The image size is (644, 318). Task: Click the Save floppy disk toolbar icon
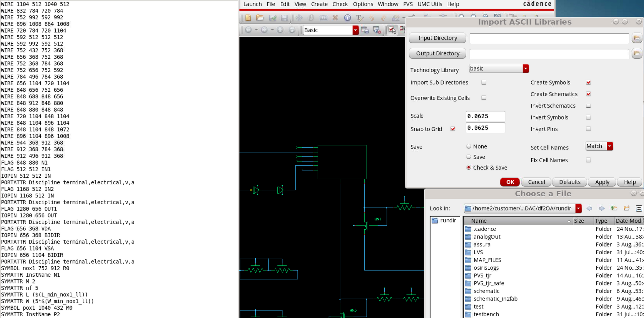coord(284,18)
